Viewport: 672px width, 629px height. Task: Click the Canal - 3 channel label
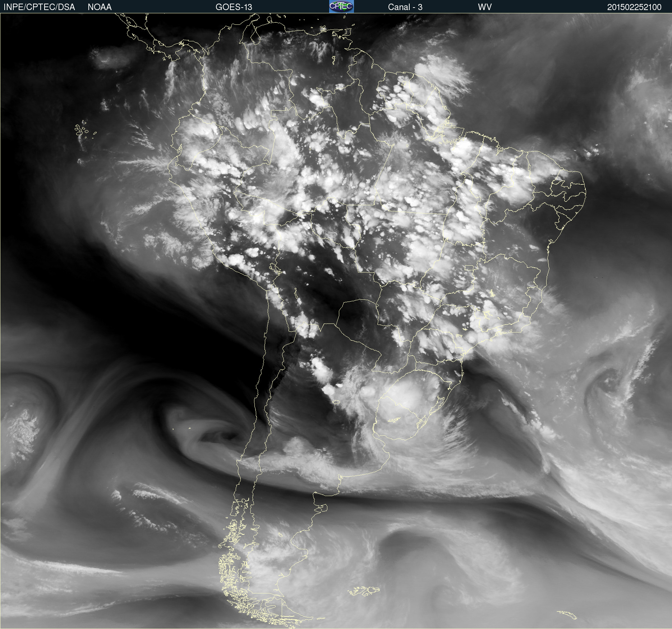click(405, 7)
